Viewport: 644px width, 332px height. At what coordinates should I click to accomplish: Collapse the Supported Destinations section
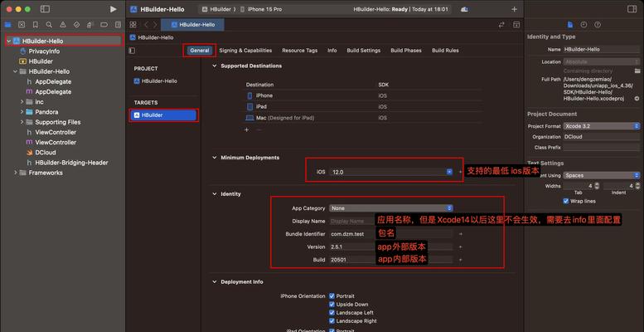point(215,66)
